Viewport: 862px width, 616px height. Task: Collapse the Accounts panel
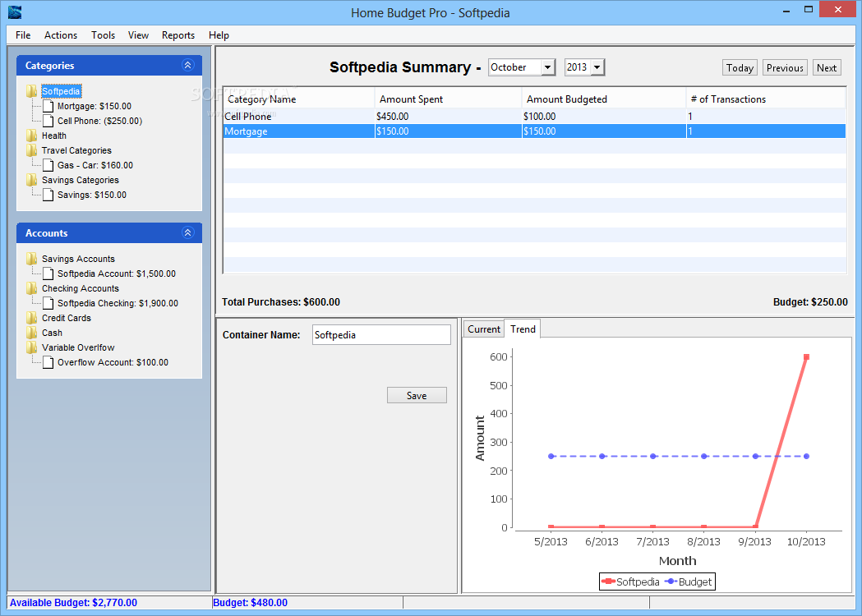(187, 233)
